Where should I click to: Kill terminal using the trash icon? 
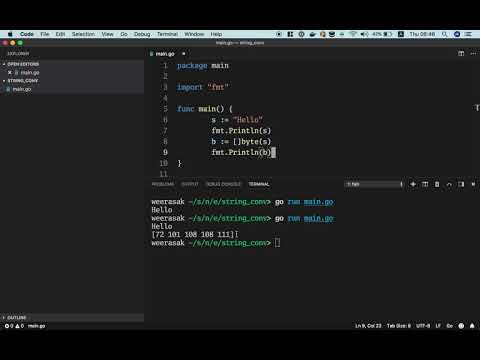pyautogui.click(x=437, y=184)
